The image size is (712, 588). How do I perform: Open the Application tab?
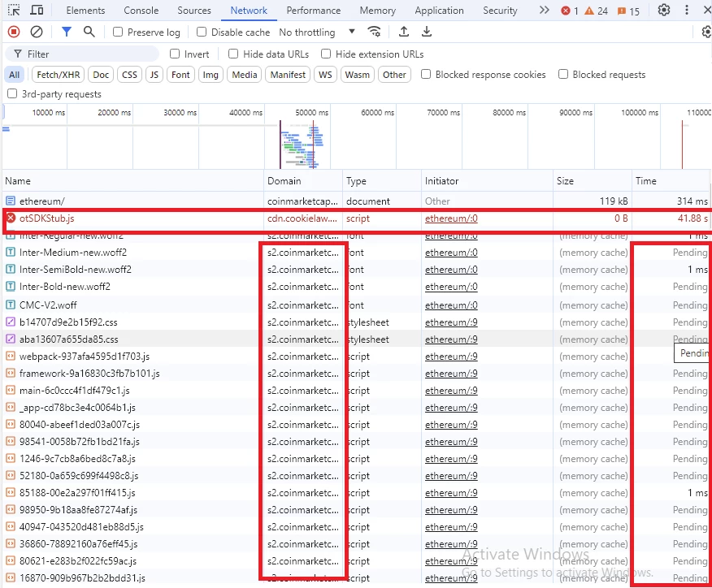[439, 10]
